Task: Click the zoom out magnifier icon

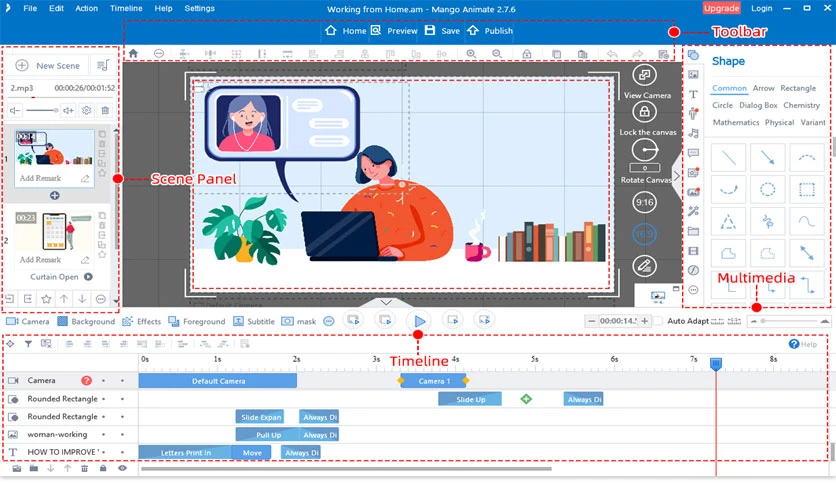Action: click(x=497, y=54)
